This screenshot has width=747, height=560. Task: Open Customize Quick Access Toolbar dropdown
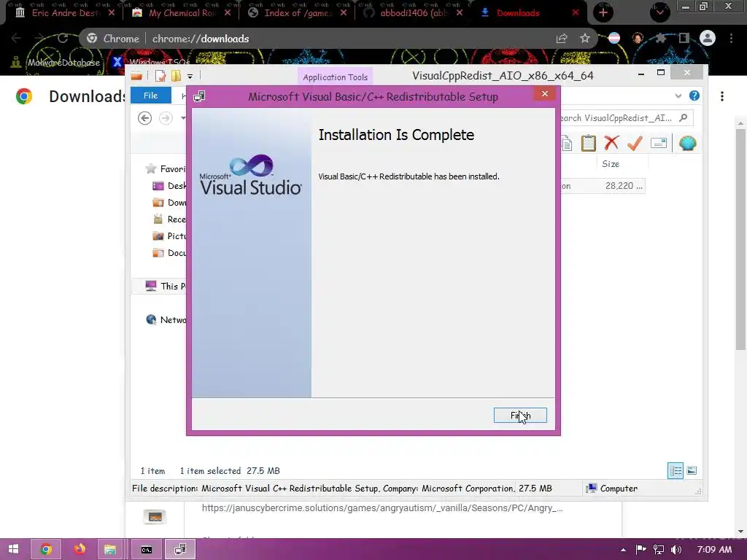tap(190, 76)
